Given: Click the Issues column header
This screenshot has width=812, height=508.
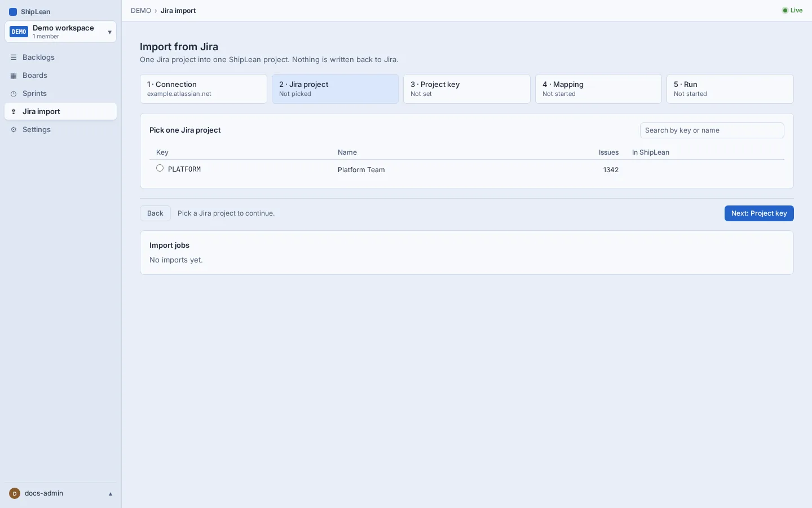Looking at the screenshot, I should pos(608,152).
